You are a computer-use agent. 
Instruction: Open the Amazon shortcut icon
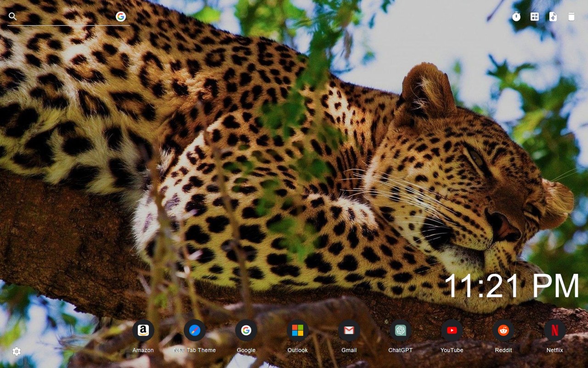[143, 330]
